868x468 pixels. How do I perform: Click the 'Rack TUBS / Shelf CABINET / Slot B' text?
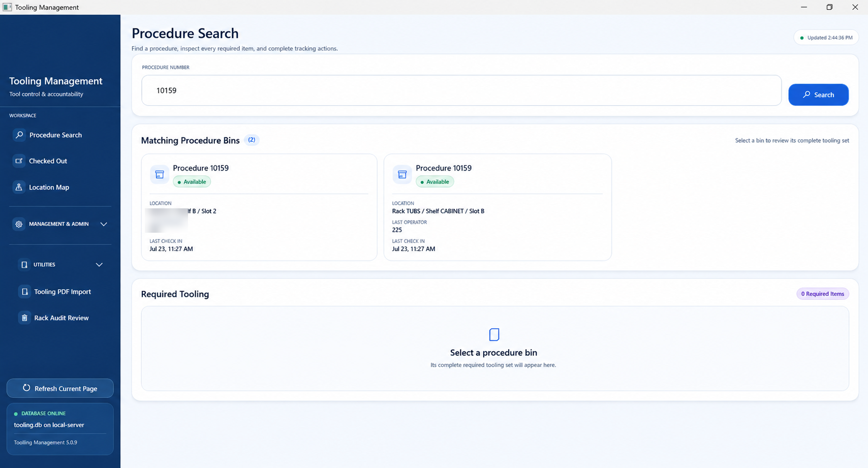tap(438, 211)
